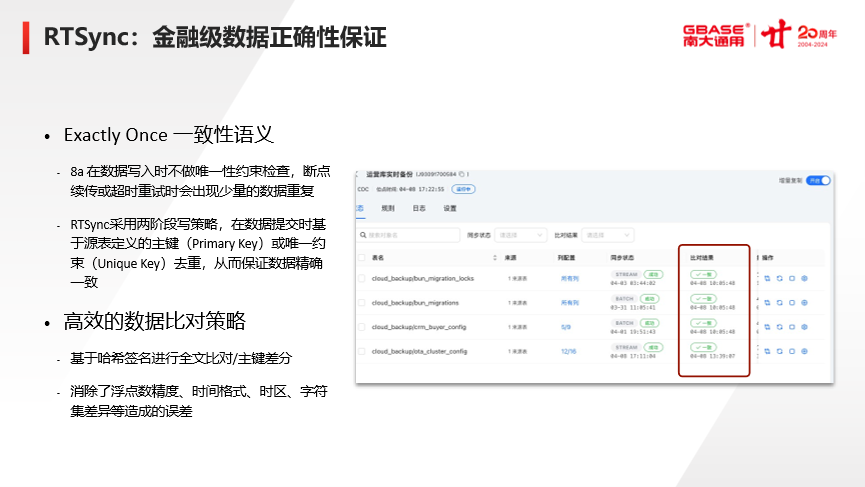
Task: Click 所有列 link in bun_migrations row
Action: tap(570, 303)
